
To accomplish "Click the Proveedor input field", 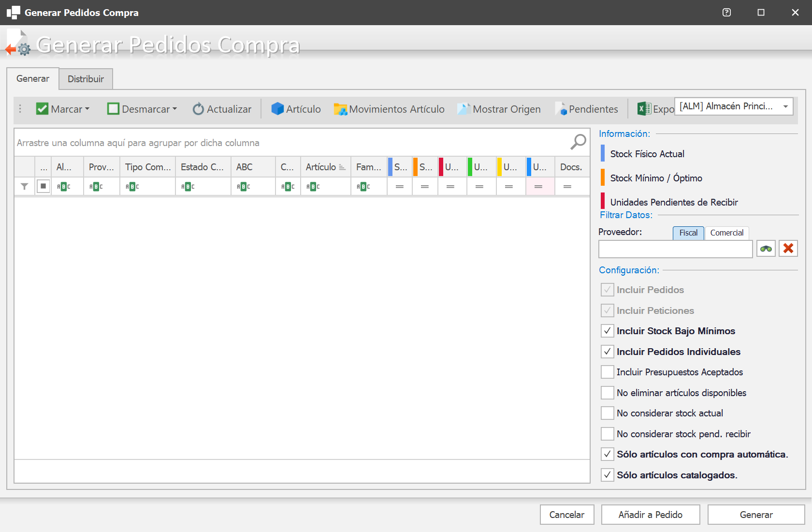I will (x=676, y=249).
